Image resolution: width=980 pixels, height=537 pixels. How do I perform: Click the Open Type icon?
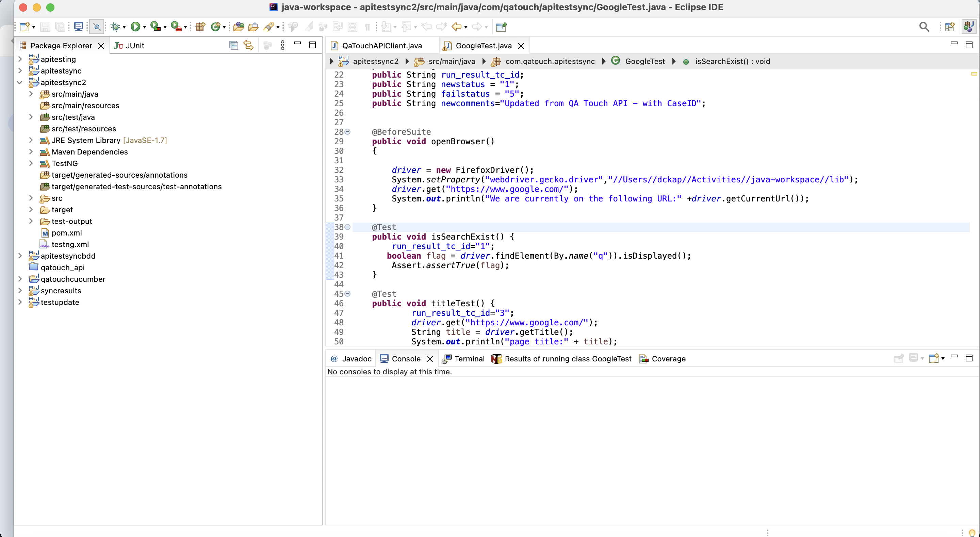coord(239,27)
